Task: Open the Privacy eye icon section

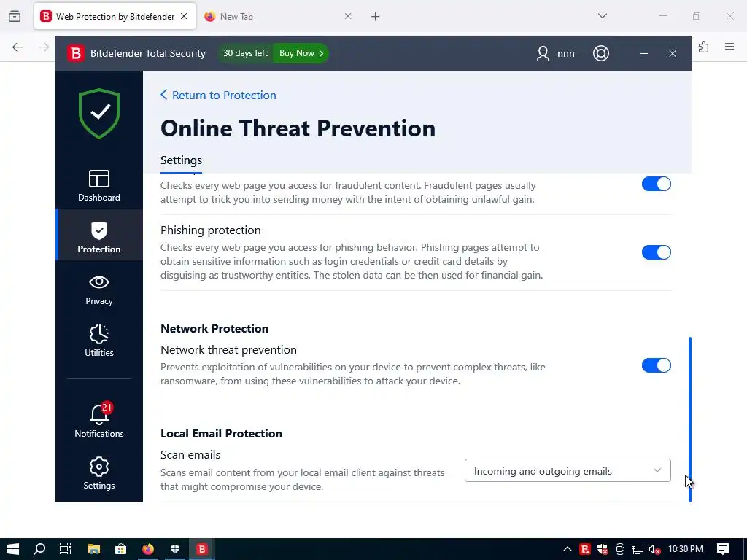Action: point(99,282)
